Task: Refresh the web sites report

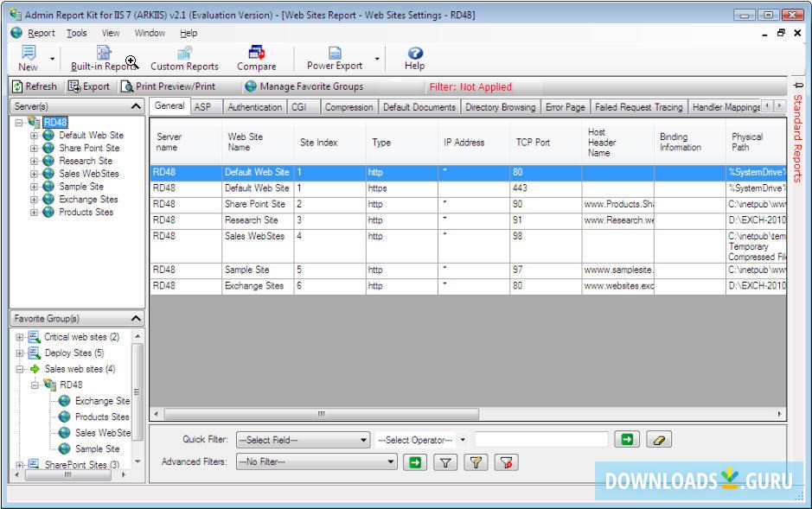Action: pos(35,86)
